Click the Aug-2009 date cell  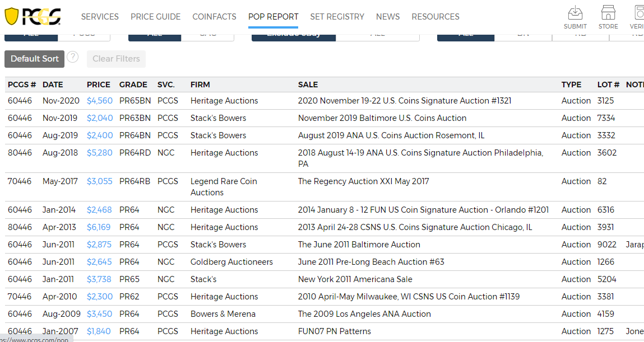[62, 313]
